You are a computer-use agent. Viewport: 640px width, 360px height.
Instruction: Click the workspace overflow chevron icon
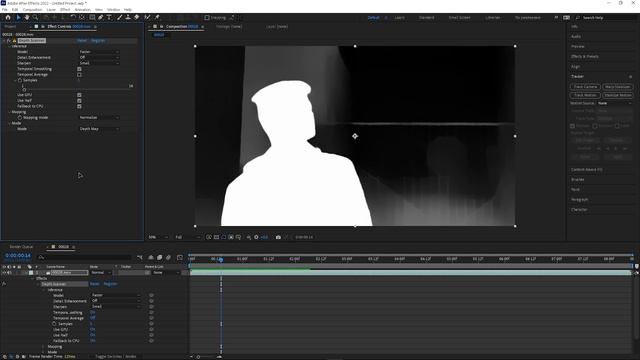click(556, 18)
